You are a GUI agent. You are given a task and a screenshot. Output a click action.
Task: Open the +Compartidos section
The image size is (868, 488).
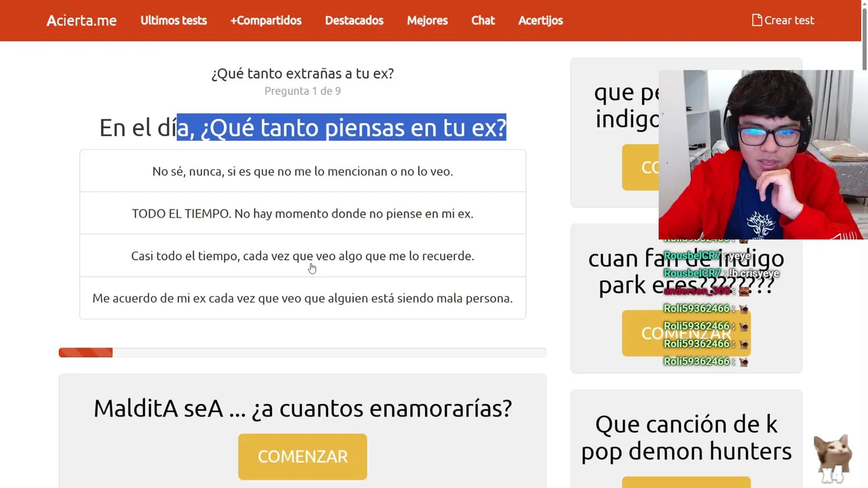(x=266, y=20)
